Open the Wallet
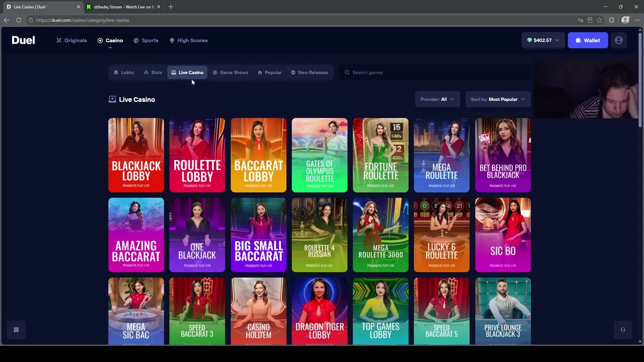The height and width of the screenshot is (362, 644). point(588,40)
